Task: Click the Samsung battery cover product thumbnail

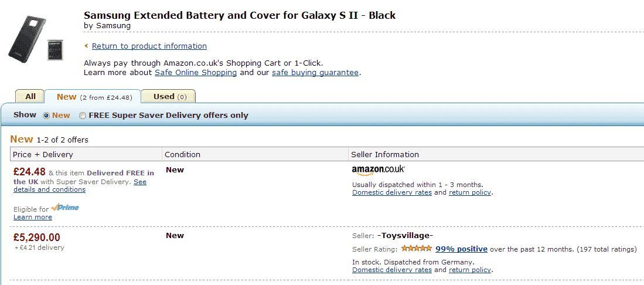Action: [27, 39]
